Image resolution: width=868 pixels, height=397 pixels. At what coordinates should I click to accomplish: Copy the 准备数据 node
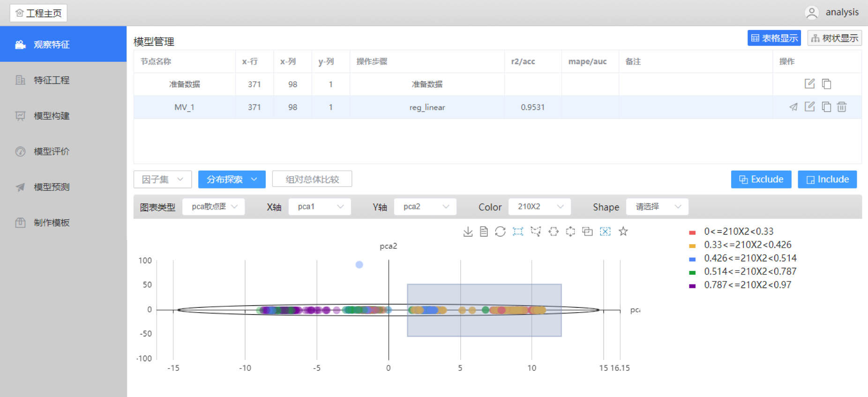click(826, 84)
